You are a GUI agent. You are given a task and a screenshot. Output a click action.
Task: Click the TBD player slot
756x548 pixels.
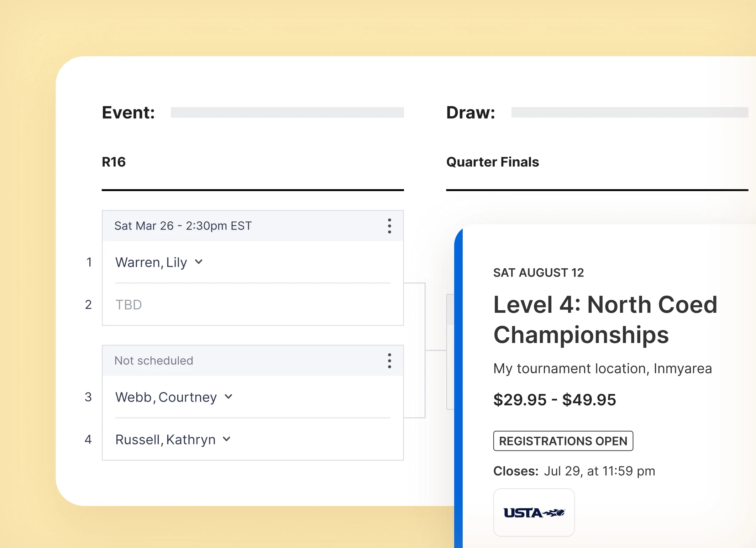pos(129,305)
